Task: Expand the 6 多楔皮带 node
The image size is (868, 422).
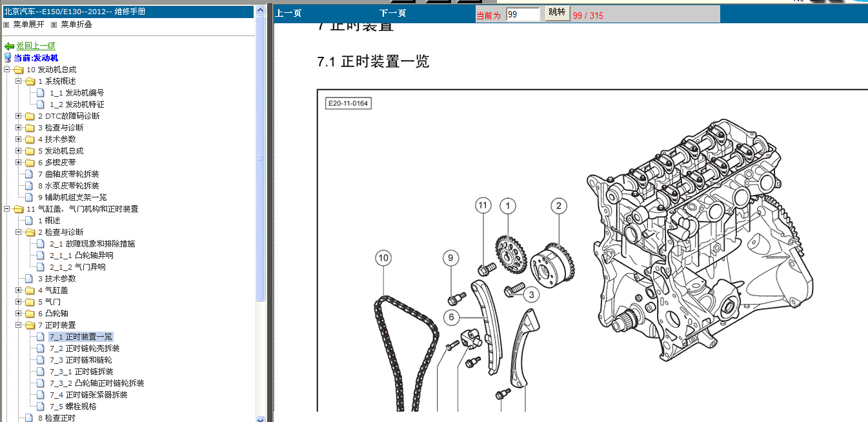Action: (x=19, y=163)
